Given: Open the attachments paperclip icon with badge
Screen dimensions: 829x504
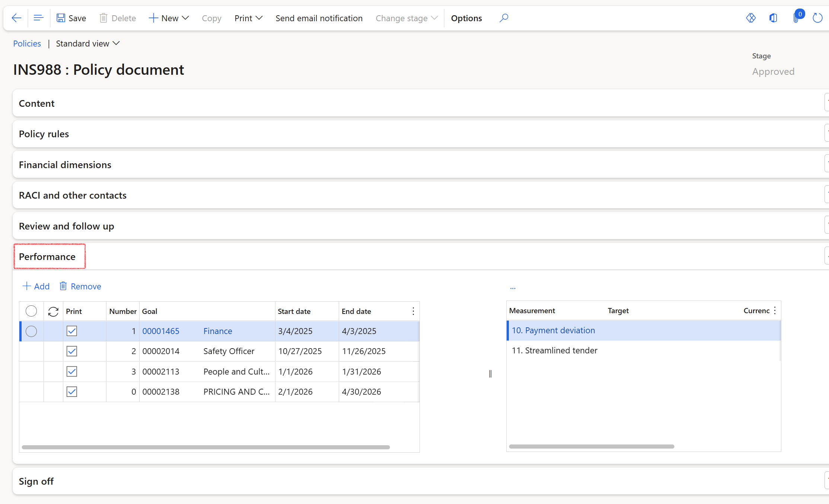Looking at the screenshot, I should point(797,17).
